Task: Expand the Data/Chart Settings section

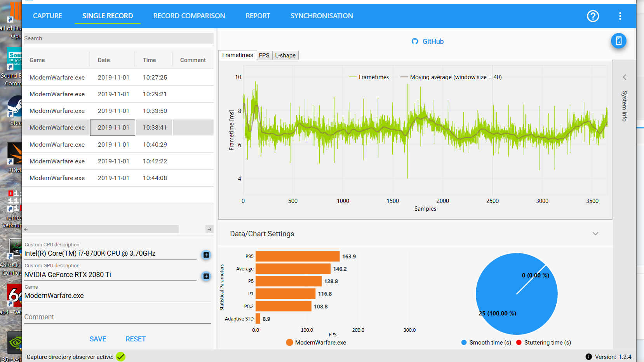Action: (x=595, y=234)
